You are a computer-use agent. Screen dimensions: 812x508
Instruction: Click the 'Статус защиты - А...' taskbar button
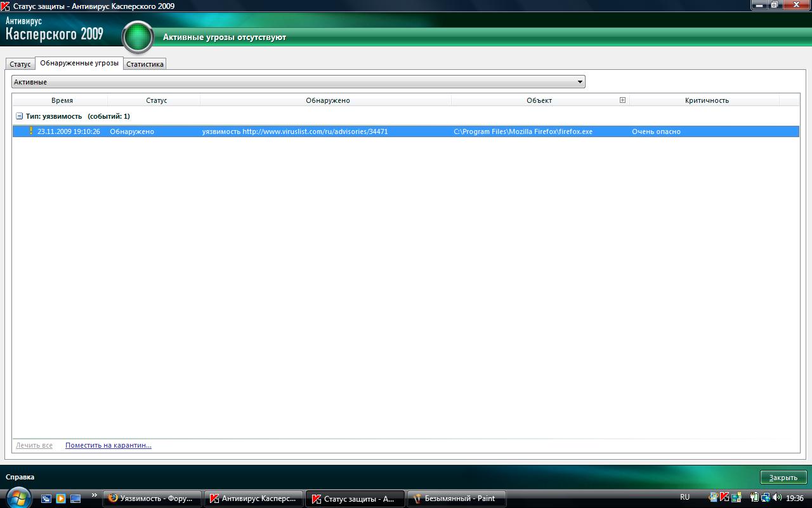click(x=355, y=498)
